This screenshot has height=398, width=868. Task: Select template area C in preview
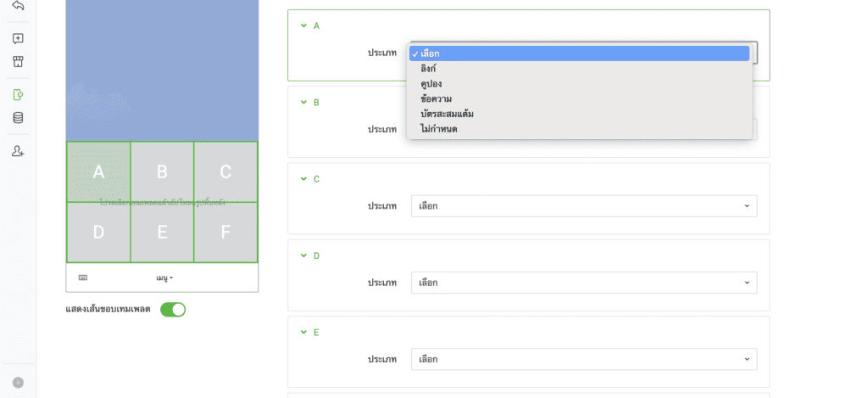click(225, 171)
